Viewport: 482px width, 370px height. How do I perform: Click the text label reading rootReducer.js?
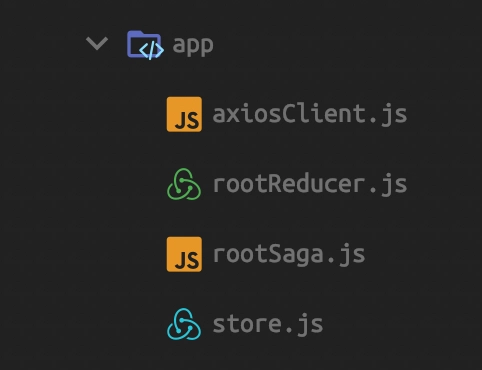tap(310, 184)
